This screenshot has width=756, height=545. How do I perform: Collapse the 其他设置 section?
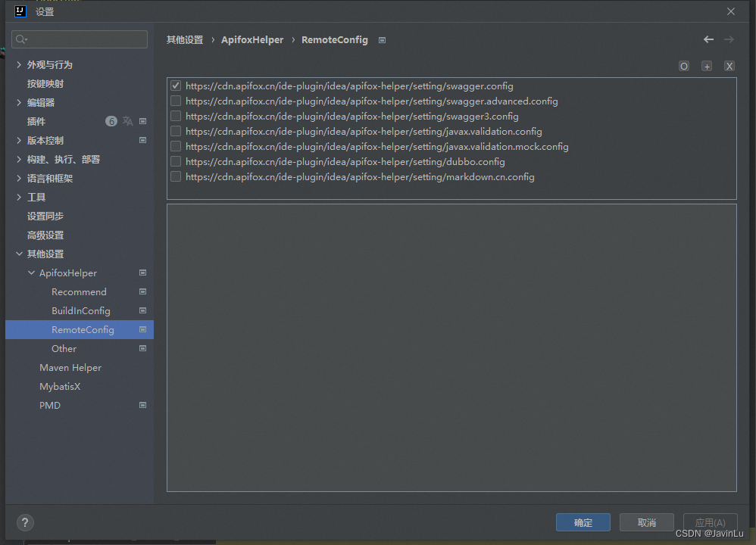tap(19, 254)
